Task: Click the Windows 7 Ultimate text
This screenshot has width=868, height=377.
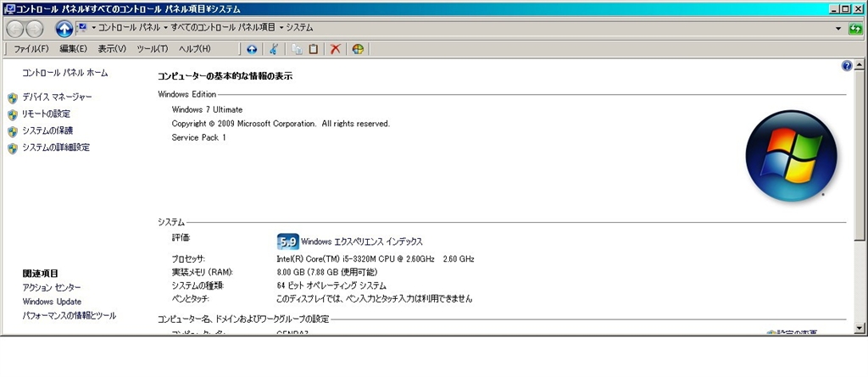Action: click(207, 109)
